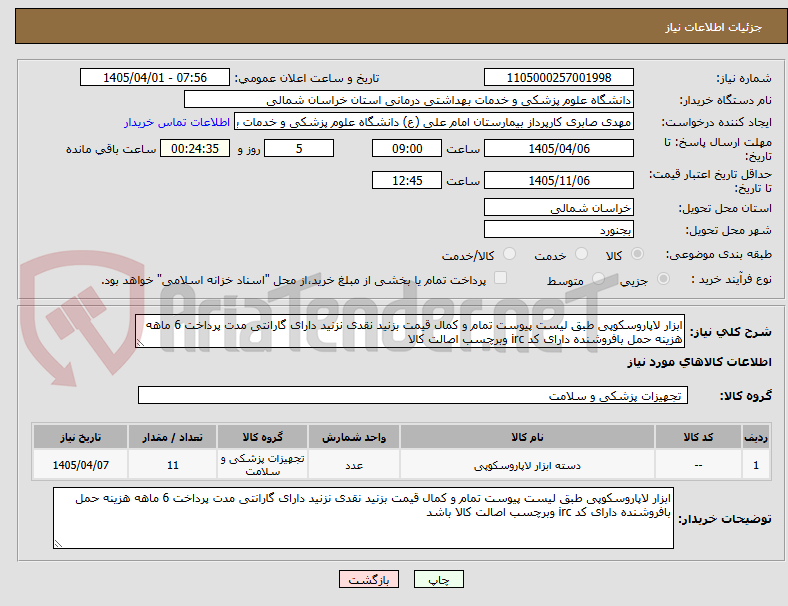Select the خدمت radio button

point(581,254)
